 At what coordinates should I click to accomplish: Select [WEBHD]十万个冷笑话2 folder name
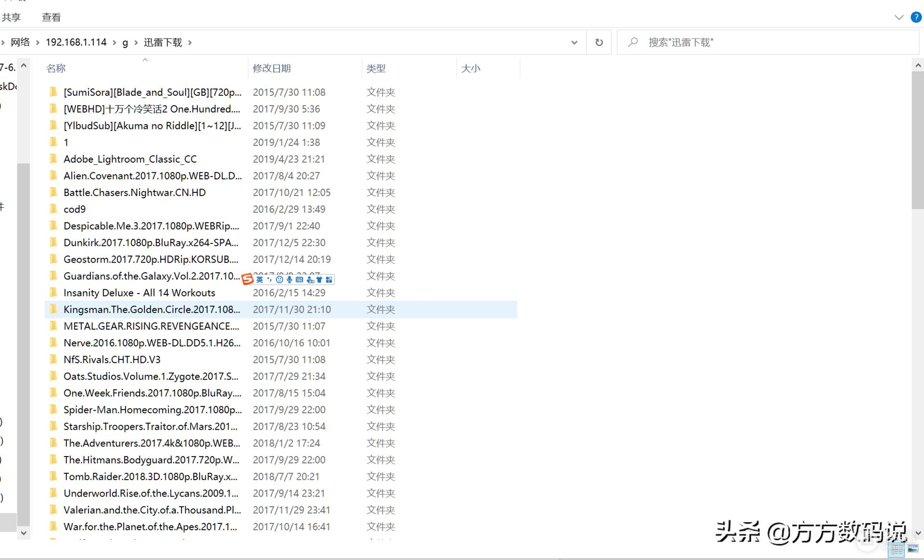pyautogui.click(x=152, y=109)
